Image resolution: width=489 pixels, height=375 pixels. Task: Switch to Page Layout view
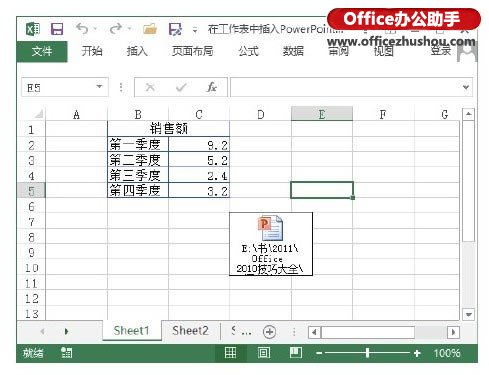(264, 353)
